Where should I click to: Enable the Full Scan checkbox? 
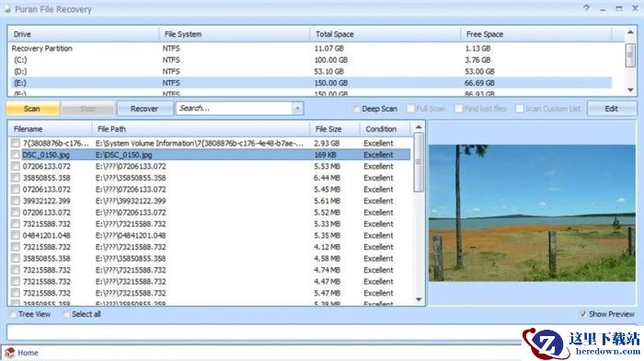410,109
